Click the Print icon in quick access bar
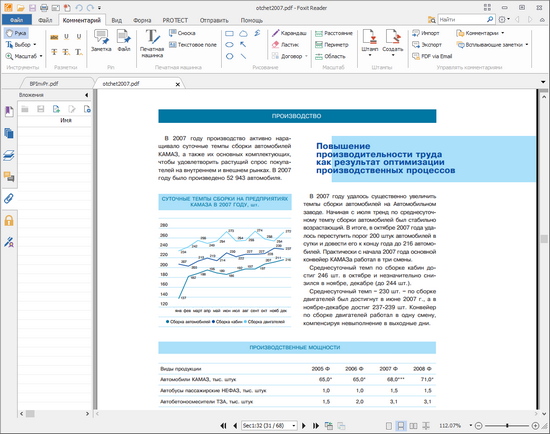This screenshot has height=434, width=550. click(x=44, y=7)
